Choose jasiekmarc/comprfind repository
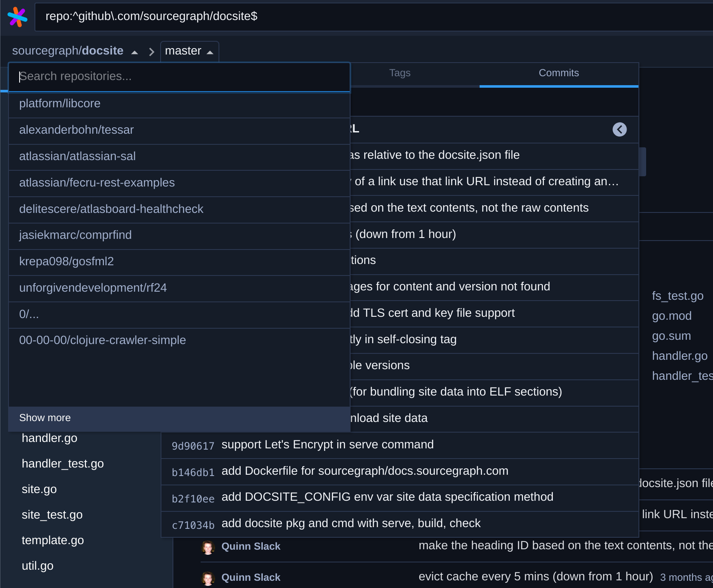The image size is (713, 588). click(179, 235)
